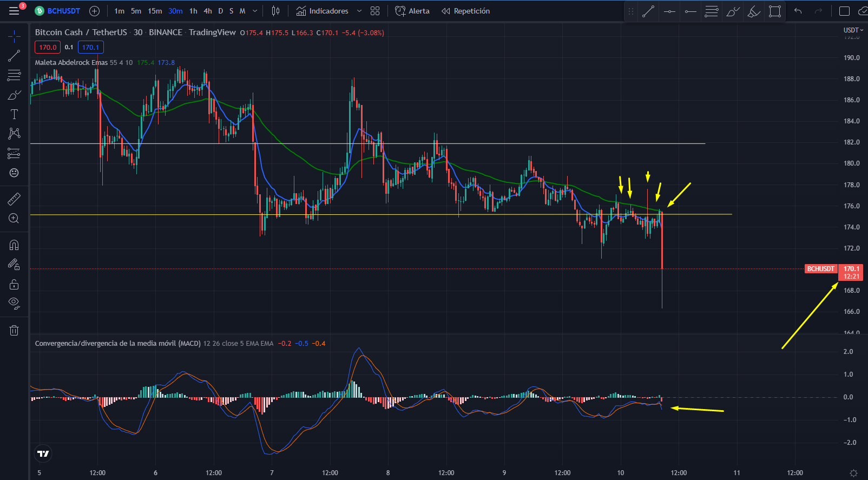Select the crosshair cursor tool

[14, 36]
